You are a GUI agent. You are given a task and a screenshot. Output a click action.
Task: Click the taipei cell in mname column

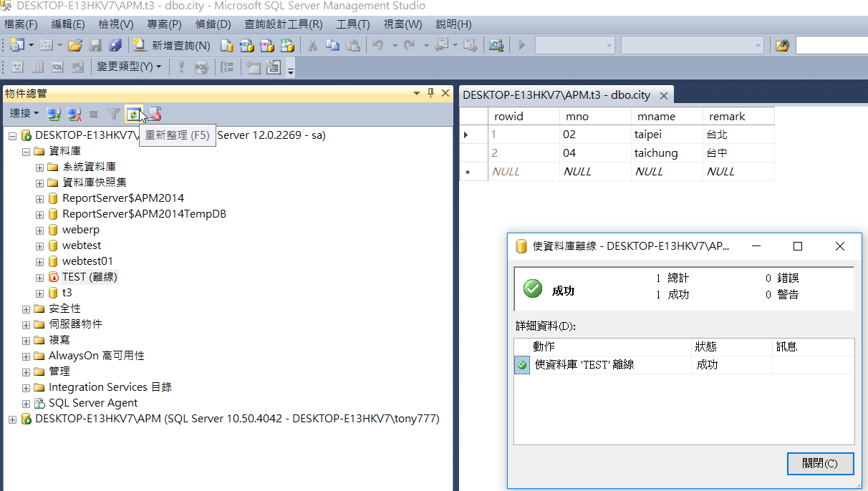tap(667, 135)
